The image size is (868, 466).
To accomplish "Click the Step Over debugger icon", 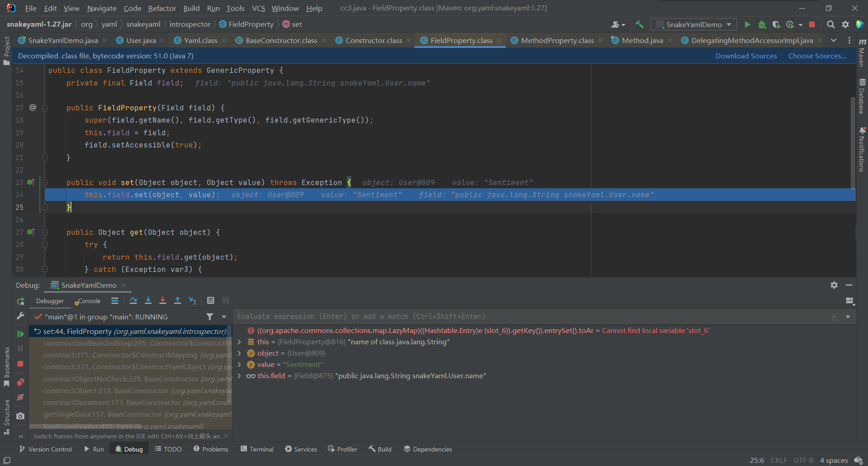I will 133,300.
